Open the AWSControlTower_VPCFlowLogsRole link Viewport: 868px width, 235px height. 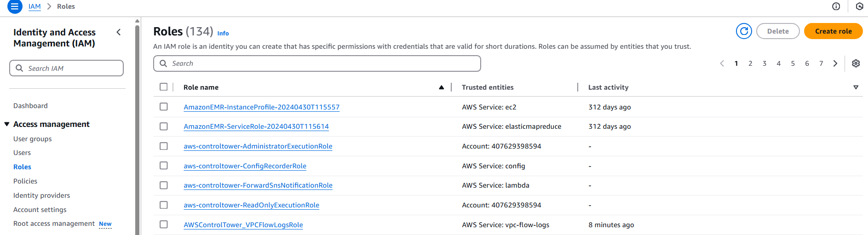(x=243, y=225)
